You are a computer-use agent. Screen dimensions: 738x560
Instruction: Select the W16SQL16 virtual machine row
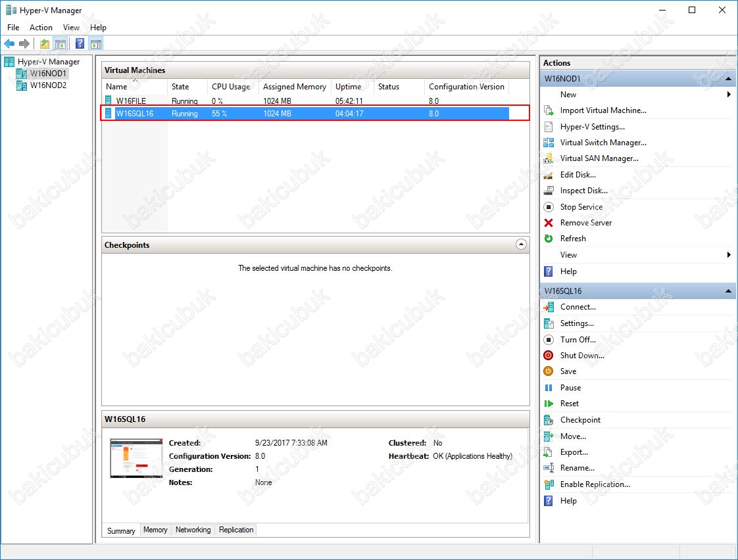306,113
